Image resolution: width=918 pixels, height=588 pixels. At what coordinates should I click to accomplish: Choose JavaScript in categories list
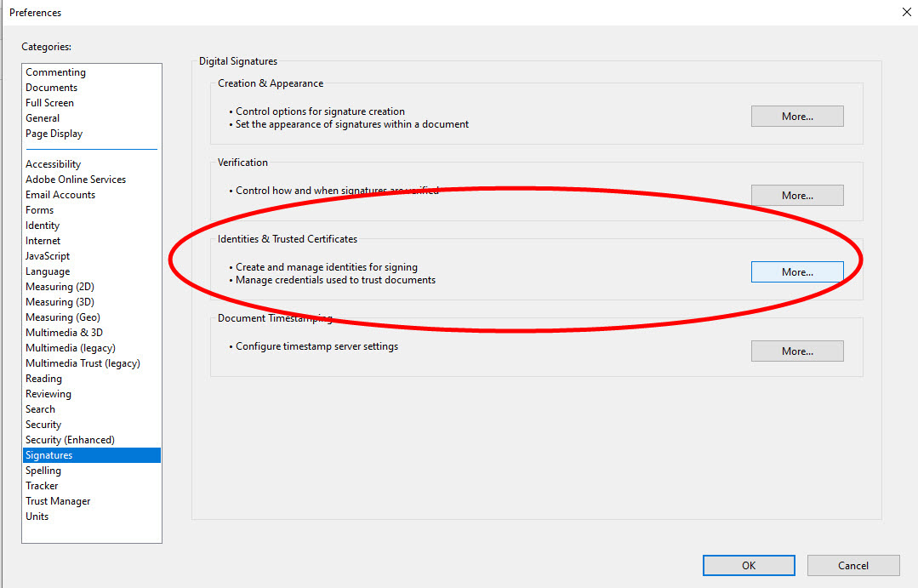(48, 256)
